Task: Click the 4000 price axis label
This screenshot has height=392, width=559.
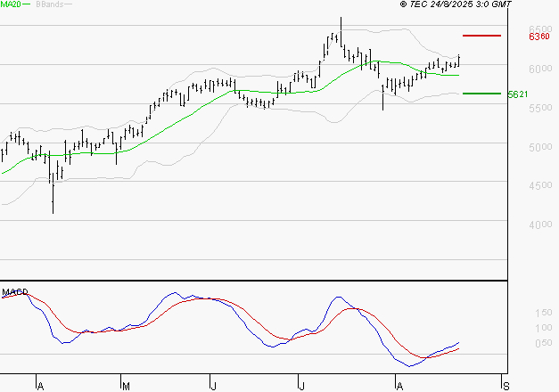Action: click(x=540, y=225)
